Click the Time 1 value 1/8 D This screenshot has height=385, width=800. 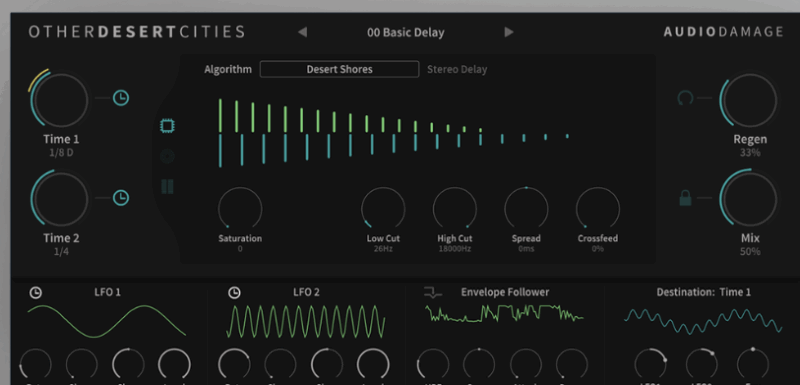[61, 152]
